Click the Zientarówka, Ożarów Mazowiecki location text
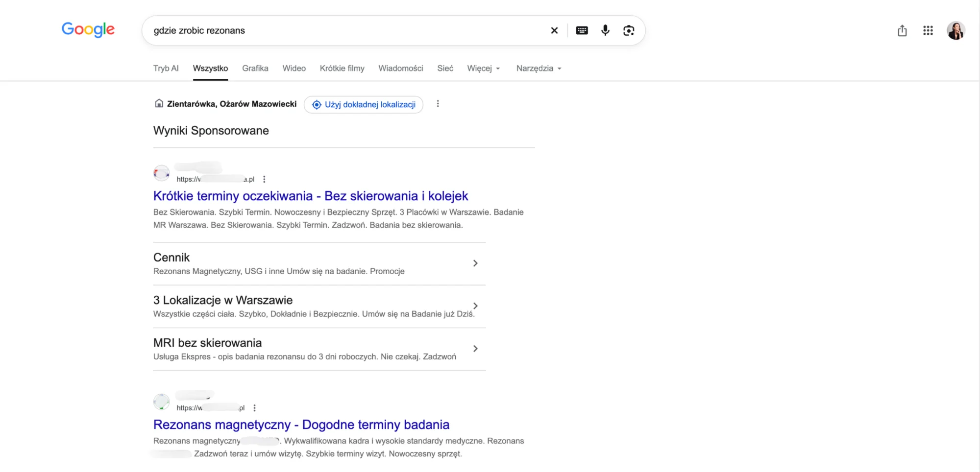This screenshot has height=472, width=980. tap(232, 104)
